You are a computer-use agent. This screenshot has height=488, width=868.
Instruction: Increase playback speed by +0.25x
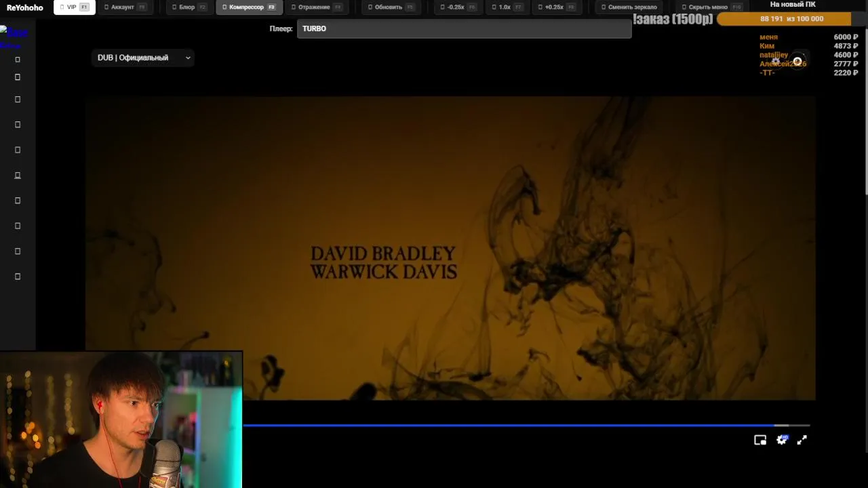pyautogui.click(x=557, y=7)
